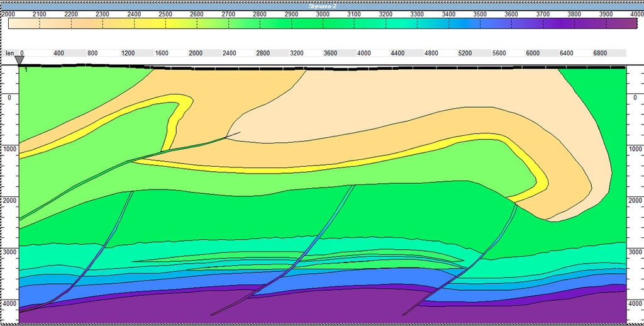Click the 5200 mark on the length ruler
Viewport: 644px width, 326px height.
(465, 53)
